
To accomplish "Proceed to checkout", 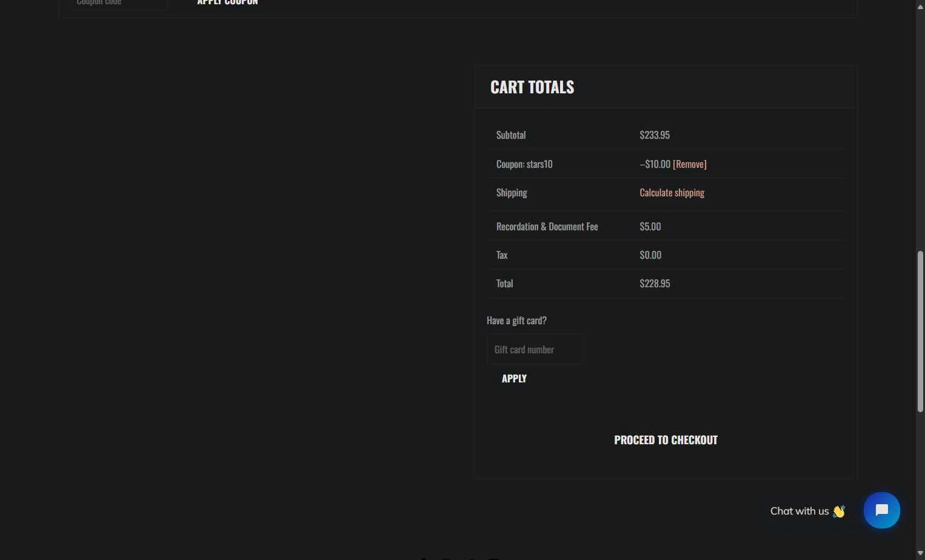I will [x=666, y=440].
